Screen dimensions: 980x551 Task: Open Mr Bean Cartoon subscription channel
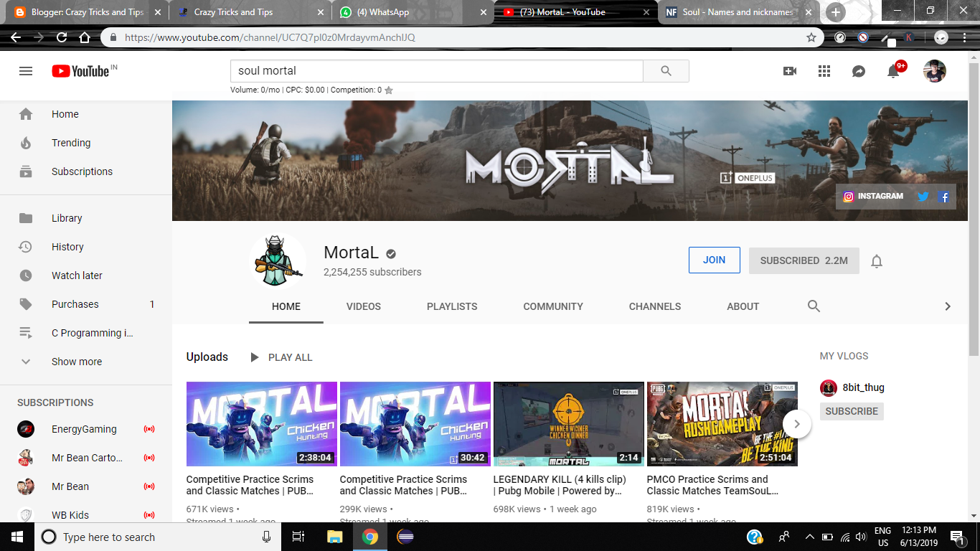coord(86,458)
